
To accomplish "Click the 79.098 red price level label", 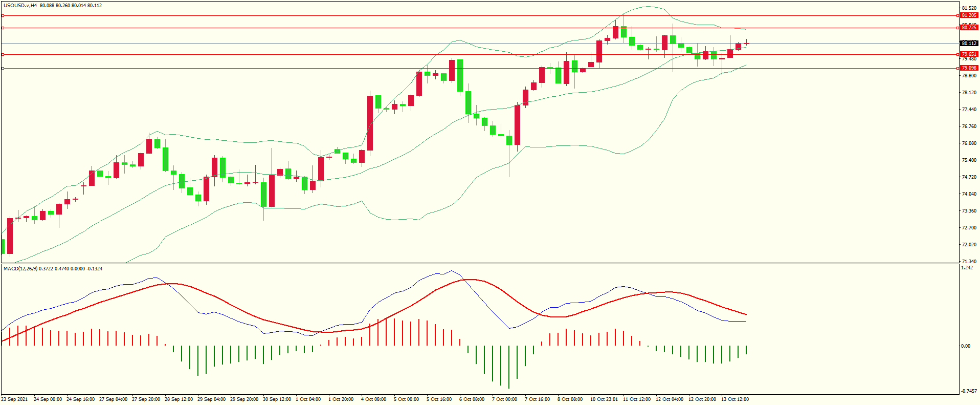I will click(x=969, y=68).
